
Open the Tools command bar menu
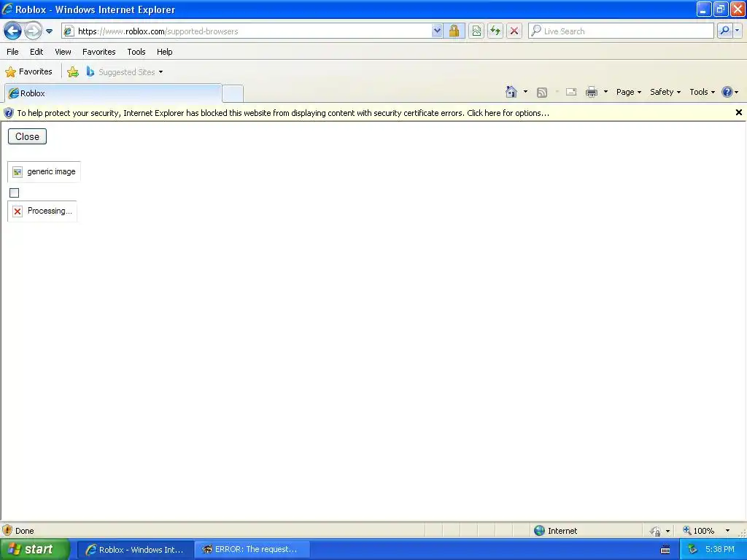pos(702,92)
